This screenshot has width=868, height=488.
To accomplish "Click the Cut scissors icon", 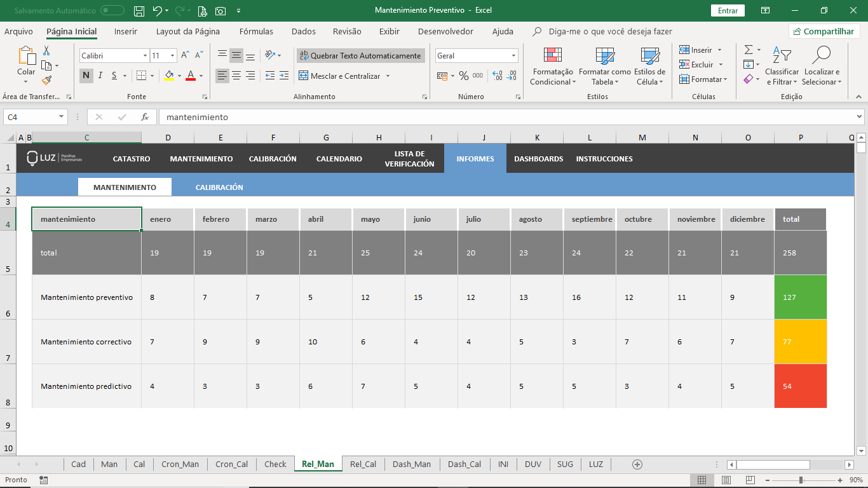I will [46, 50].
